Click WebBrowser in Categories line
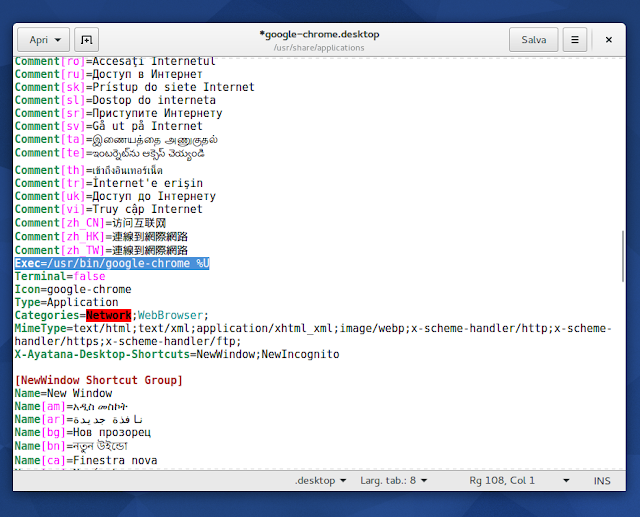 (x=170, y=315)
